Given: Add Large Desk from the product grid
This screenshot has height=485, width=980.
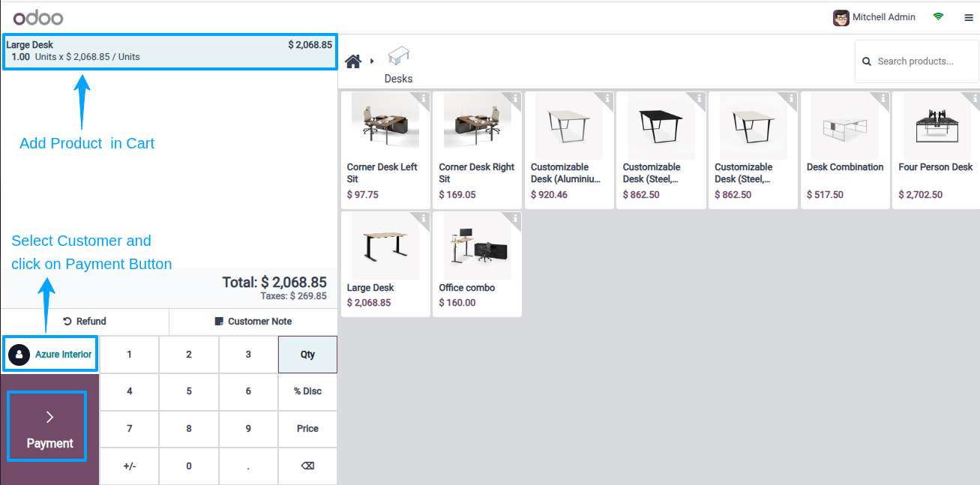Looking at the screenshot, I should point(385,264).
